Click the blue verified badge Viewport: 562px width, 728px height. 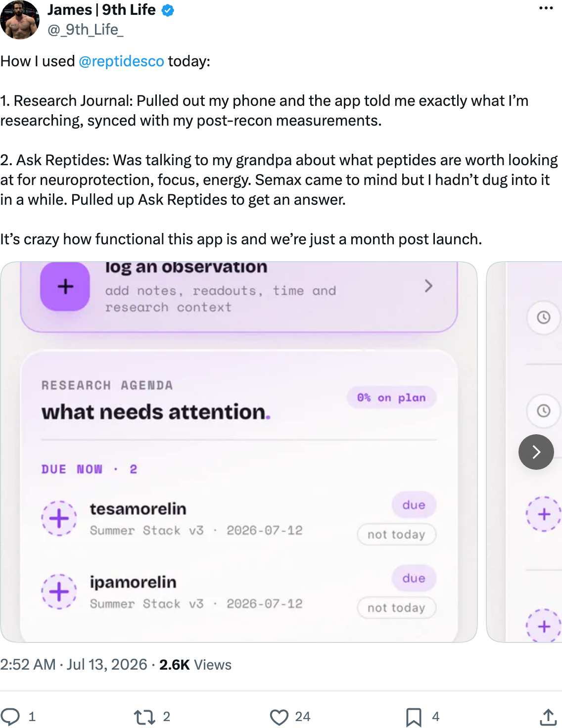[x=168, y=10]
